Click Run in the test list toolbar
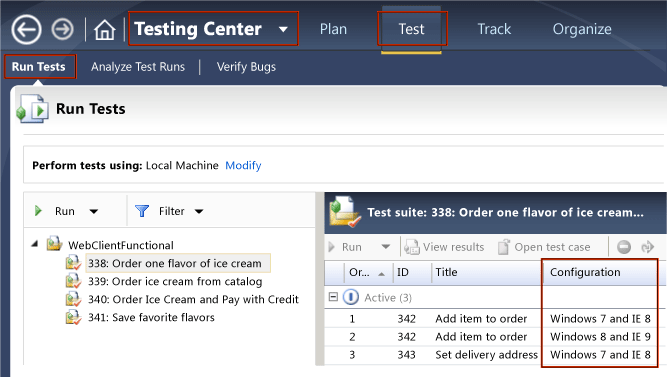 pos(351,247)
